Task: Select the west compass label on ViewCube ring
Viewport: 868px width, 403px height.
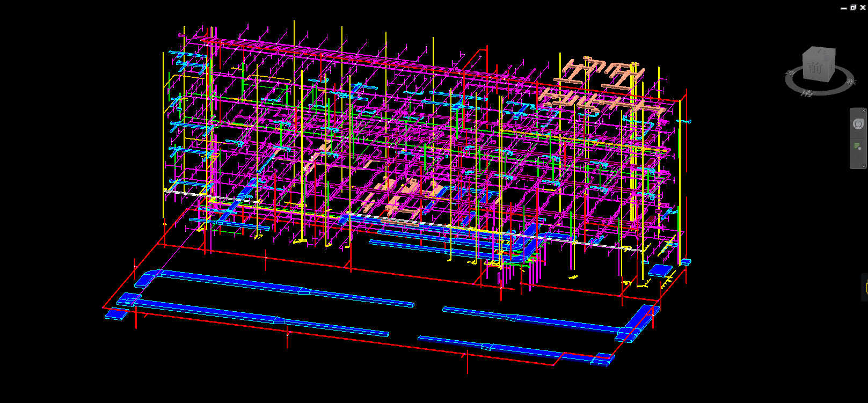Action: pyautogui.click(x=790, y=72)
